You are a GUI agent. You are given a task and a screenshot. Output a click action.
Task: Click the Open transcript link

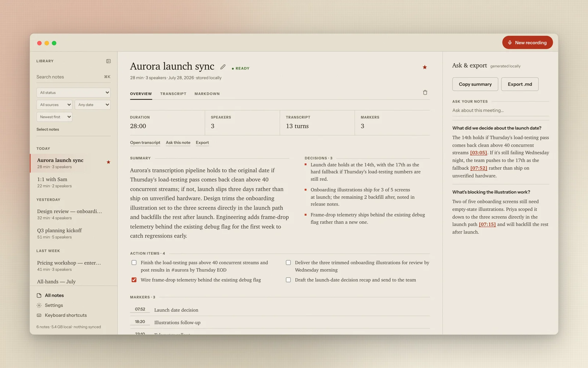145,142
